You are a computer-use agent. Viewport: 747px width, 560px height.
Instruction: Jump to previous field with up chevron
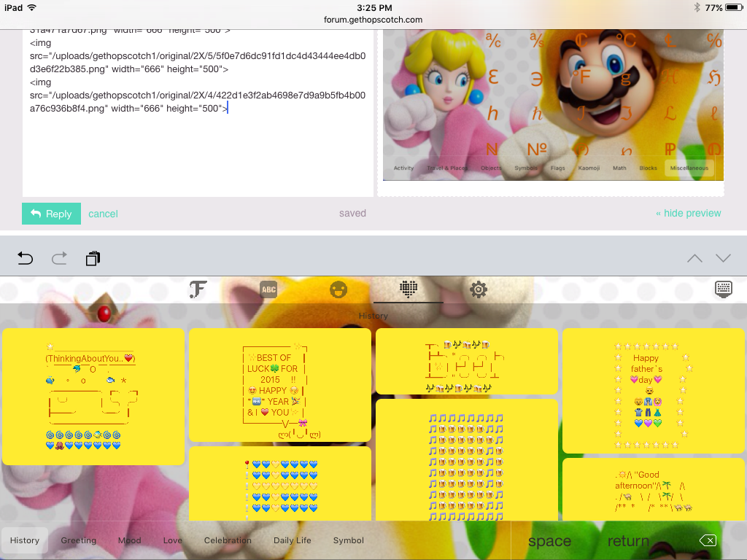(694, 258)
